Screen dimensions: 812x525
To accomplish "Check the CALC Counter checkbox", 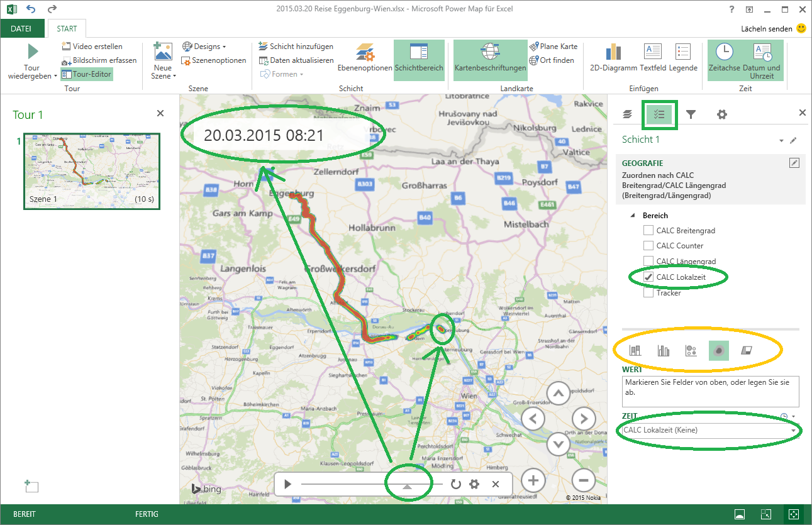I will [x=648, y=246].
